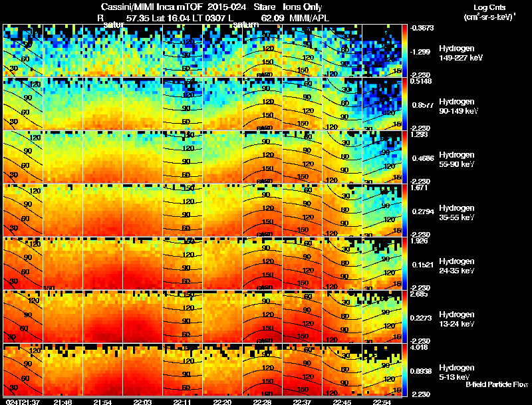Select the 'MIMI/APL' credit text
Viewport: 532px width, 405px height.
(x=309, y=18)
